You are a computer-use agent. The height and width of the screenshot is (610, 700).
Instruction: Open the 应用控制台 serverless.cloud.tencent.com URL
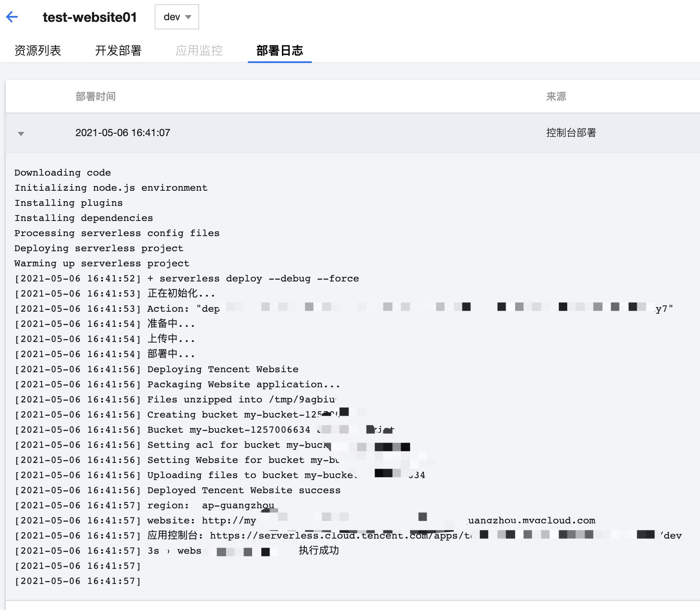click(446, 536)
